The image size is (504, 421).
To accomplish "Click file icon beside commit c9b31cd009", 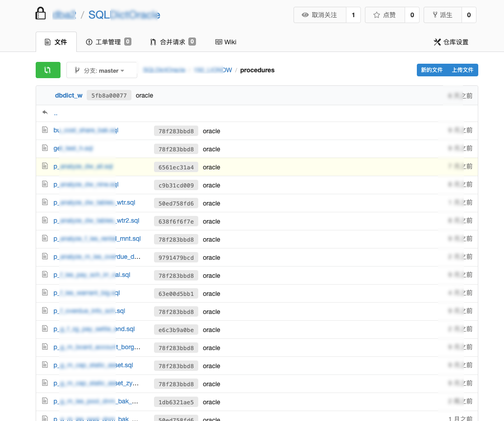I will [45, 184].
